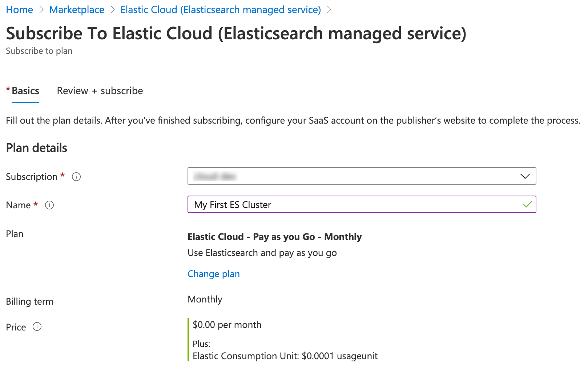
Task: Click the red asterisk beside Subscription label
Action: [63, 175]
